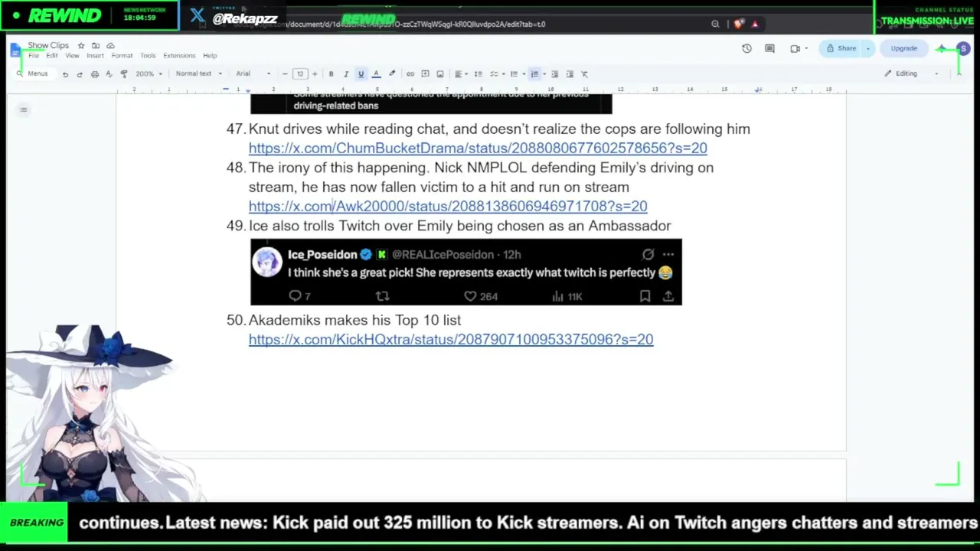The height and width of the screenshot is (551, 980).
Task: Collapse the toolbar menus with the chevron
Action: tap(959, 74)
